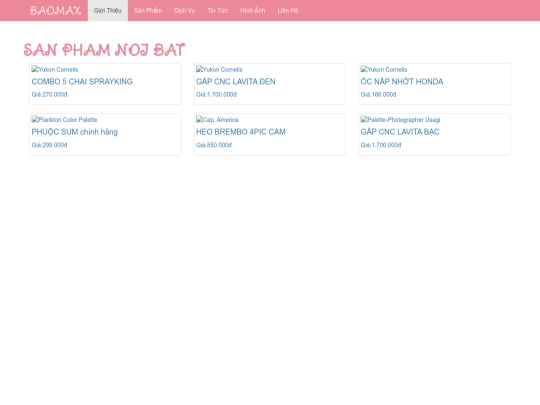Click the Cap. America image placeholder
The height and width of the screenshot is (405, 540).
tap(217, 120)
